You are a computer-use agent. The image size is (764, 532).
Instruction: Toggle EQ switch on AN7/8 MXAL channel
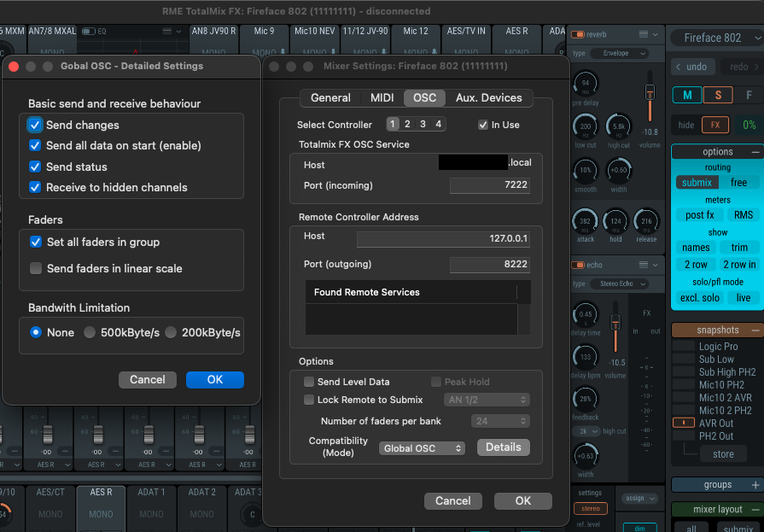(x=88, y=32)
